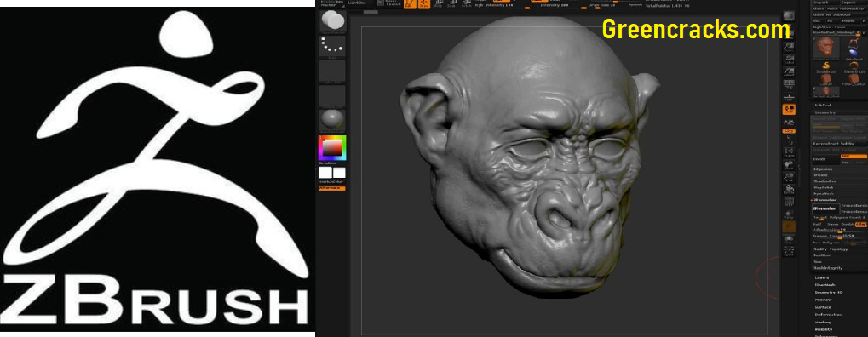Render with the BPR button
Image resolution: width=868 pixels, height=337 pixels.
[x=789, y=15]
